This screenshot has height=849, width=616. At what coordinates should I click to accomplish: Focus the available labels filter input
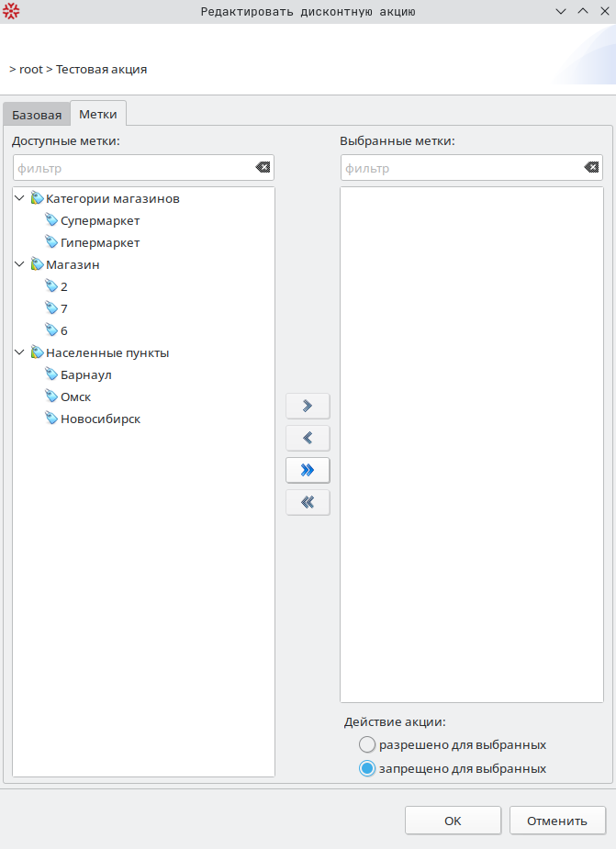click(133, 168)
